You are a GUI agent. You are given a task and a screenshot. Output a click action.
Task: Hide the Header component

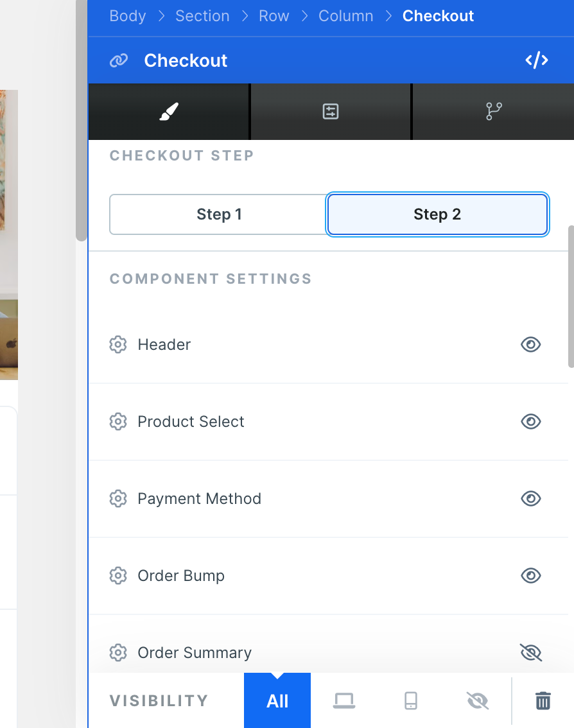coord(531,345)
